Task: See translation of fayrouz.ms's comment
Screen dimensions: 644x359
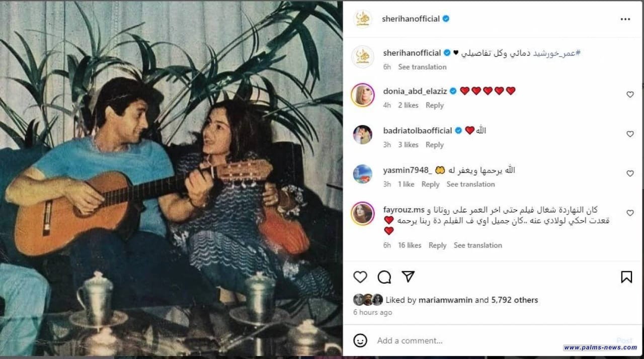Action: click(x=478, y=245)
